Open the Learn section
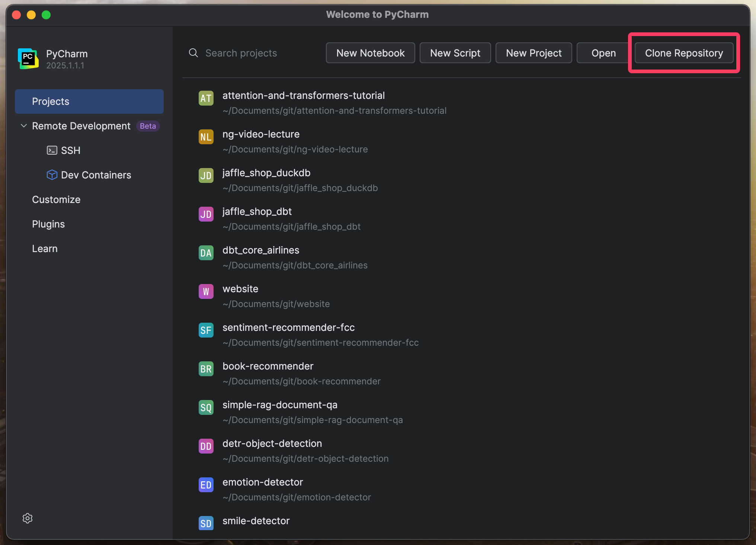 coord(45,248)
